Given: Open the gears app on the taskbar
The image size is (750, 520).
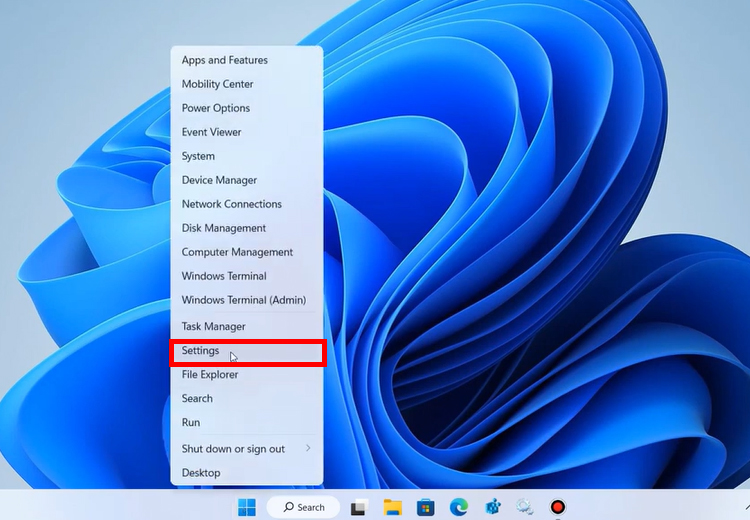Looking at the screenshot, I should point(525,507).
